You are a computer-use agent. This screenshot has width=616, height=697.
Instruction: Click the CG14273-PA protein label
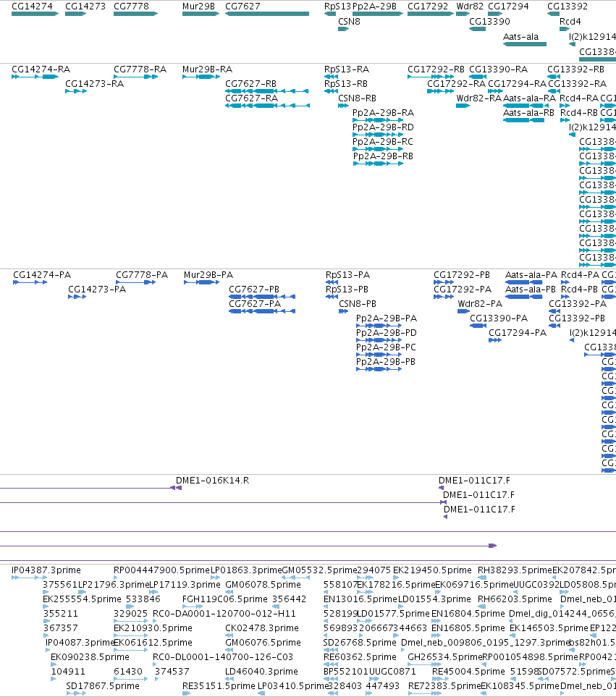[x=97, y=290]
